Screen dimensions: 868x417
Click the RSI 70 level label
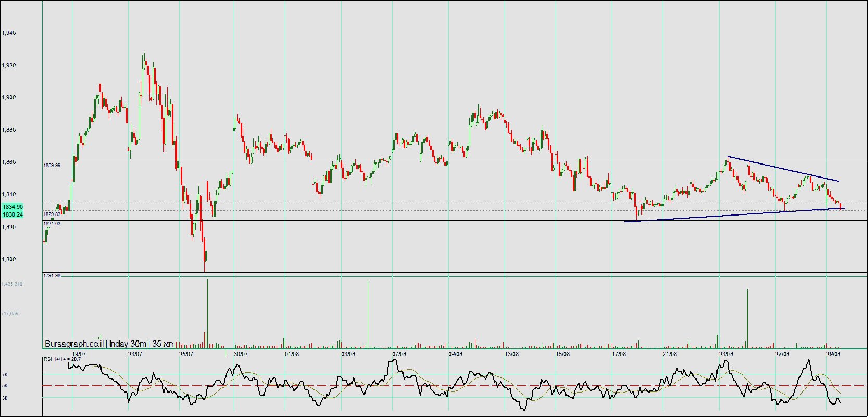point(5,375)
